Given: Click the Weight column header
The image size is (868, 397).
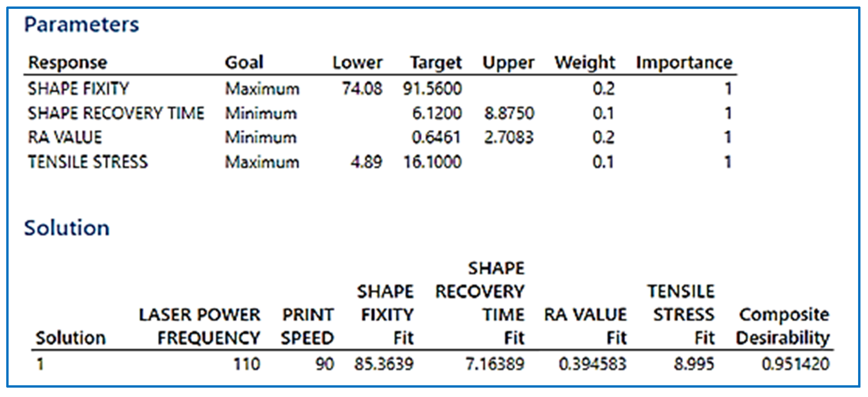Looking at the screenshot, I should coord(585,63).
